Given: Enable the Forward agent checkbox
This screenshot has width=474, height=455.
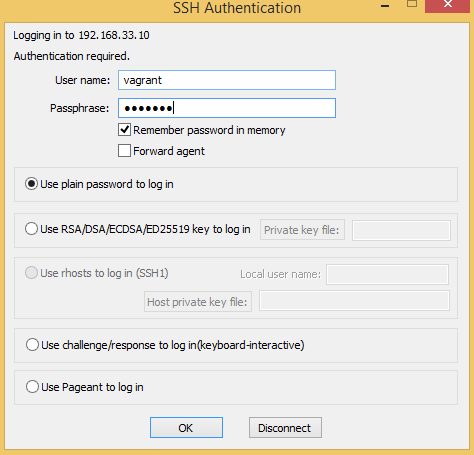Looking at the screenshot, I should pos(124,151).
